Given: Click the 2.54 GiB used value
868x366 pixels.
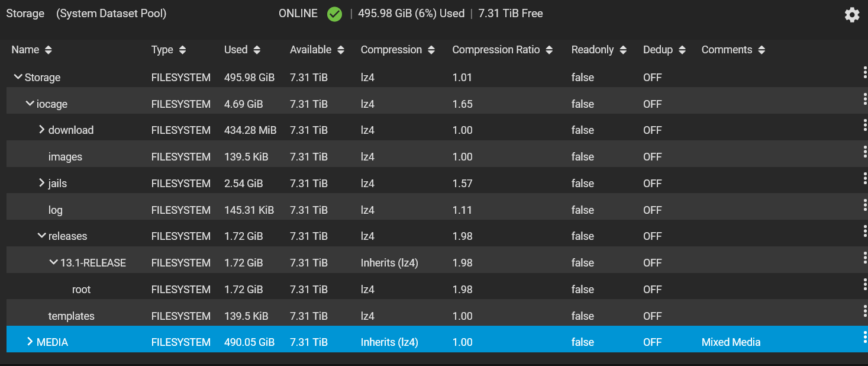Looking at the screenshot, I should click(244, 184).
